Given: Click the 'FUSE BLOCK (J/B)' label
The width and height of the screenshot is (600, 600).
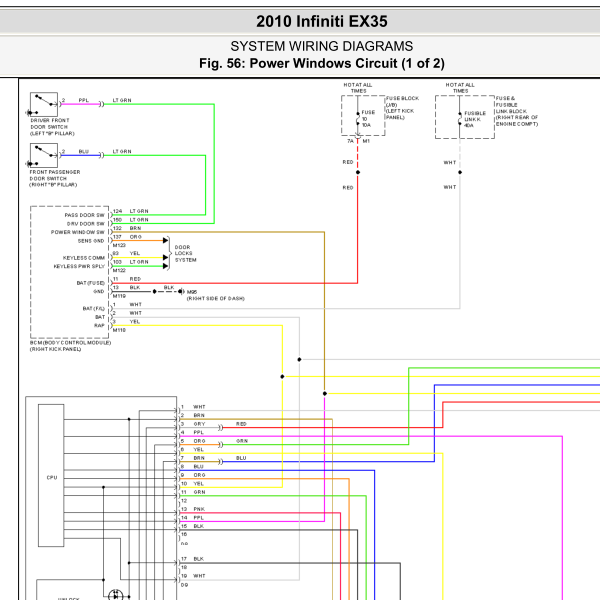Looking at the screenshot, I should click(x=402, y=101).
